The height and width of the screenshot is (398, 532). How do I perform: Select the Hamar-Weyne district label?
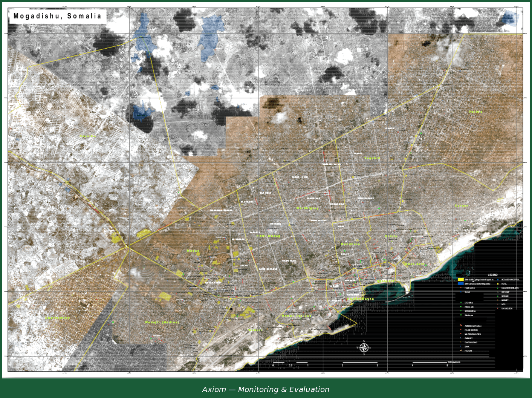click(361, 299)
